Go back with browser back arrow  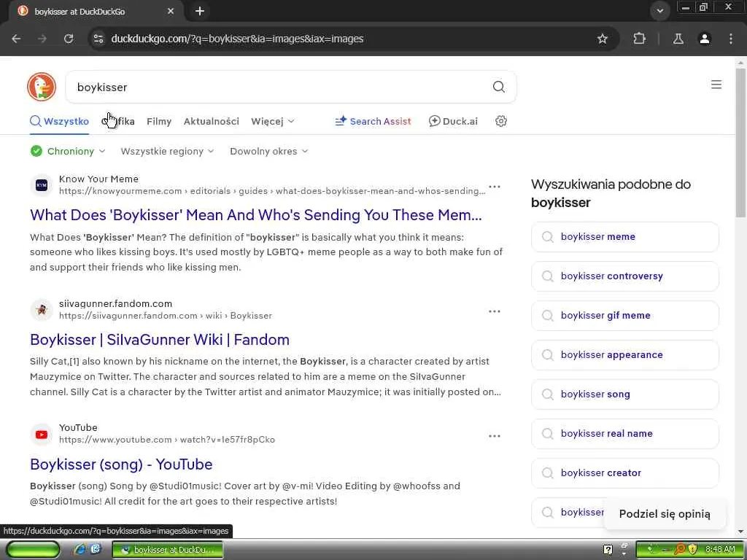pyautogui.click(x=16, y=39)
